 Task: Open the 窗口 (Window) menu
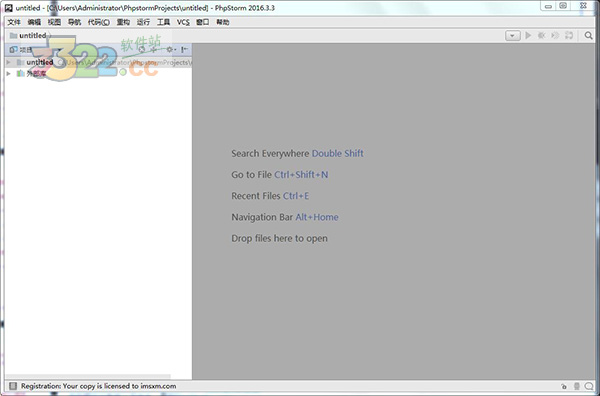pos(202,22)
